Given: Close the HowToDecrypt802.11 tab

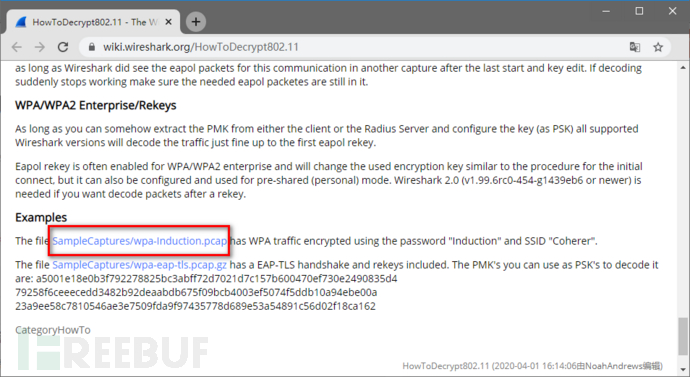Looking at the screenshot, I should tap(168, 22).
